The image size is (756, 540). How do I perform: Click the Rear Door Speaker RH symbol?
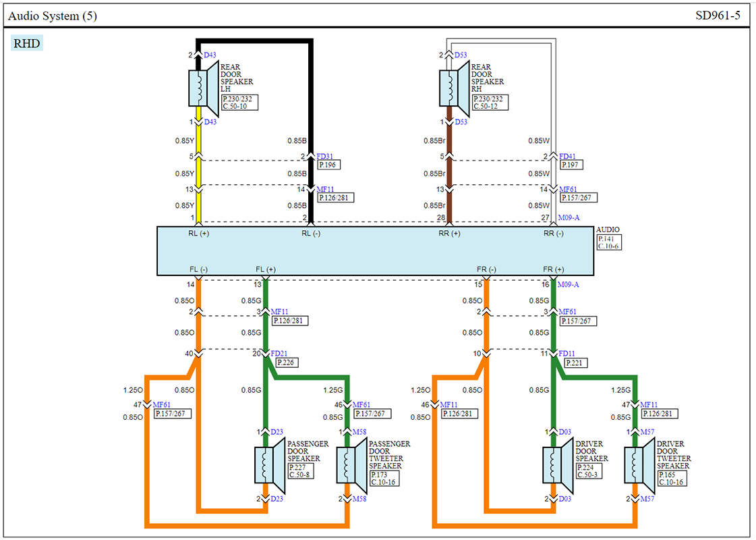454,88
